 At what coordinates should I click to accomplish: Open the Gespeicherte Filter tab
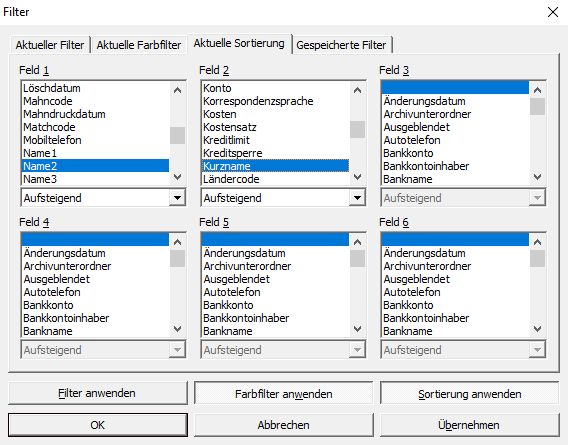point(341,45)
